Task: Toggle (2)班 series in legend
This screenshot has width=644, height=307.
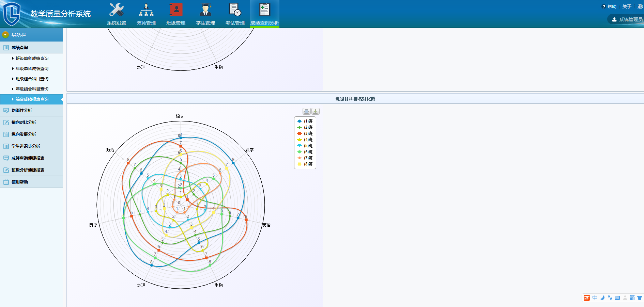Action: click(305, 127)
